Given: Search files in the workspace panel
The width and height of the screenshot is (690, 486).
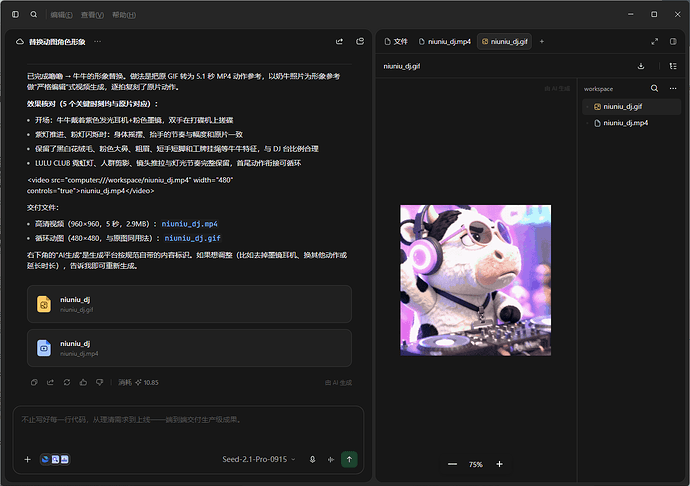Looking at the screenshot, I should coord(654,88).
